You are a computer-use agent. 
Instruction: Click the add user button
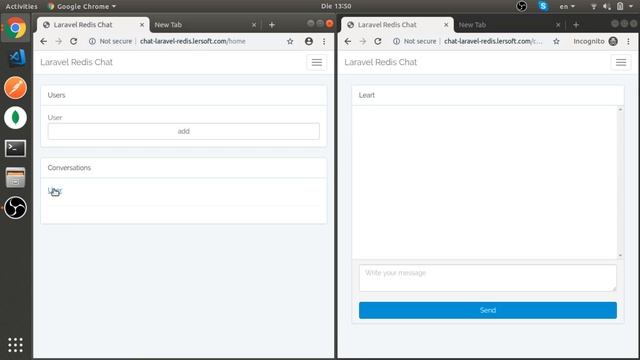[184, 131]
